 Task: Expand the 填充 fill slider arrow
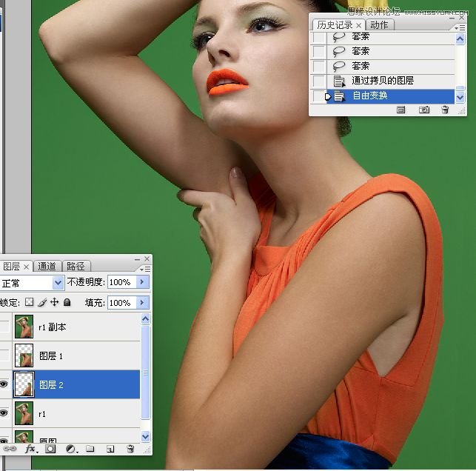click(143, 303)
